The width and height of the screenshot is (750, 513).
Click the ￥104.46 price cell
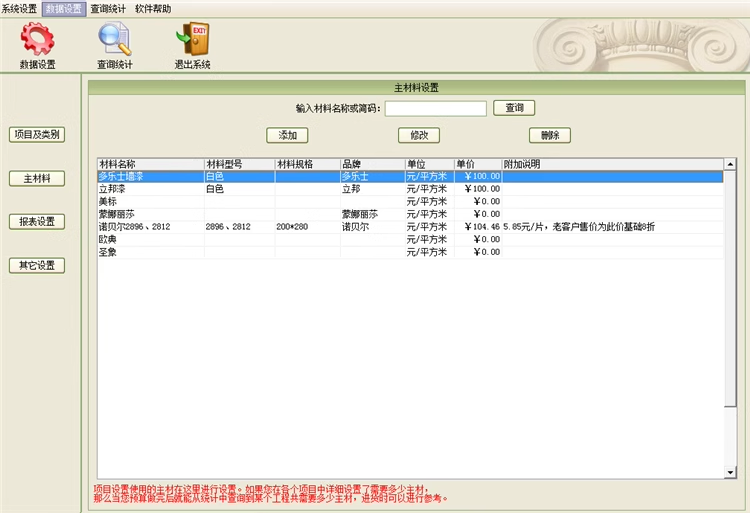(x=478, y=227)
